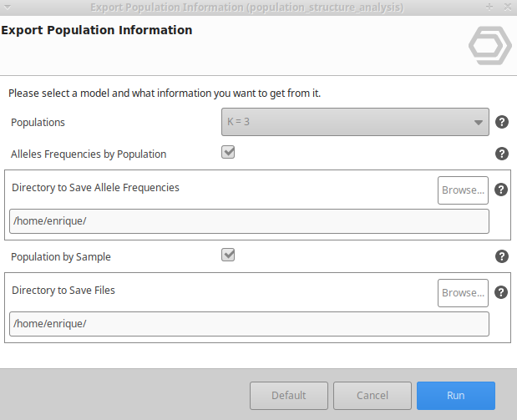Cancel the export dialog
This screenshot has height=420, width=517.
point(373,396)
